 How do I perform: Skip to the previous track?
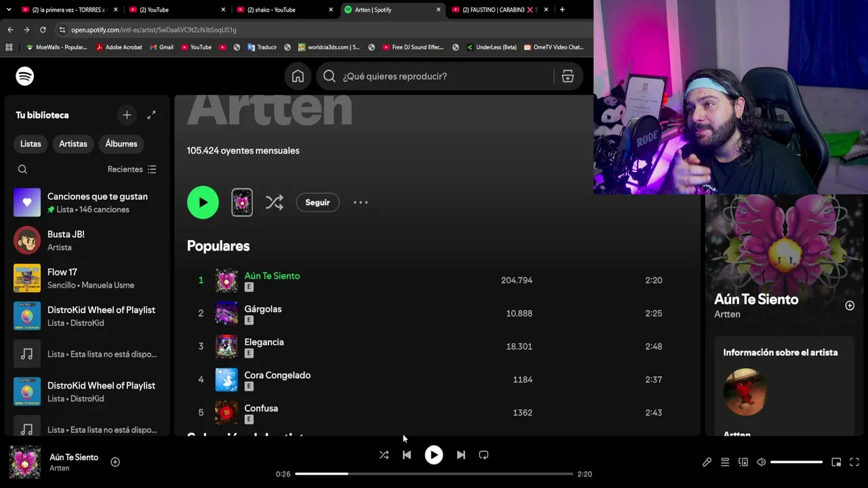point(407,455)
